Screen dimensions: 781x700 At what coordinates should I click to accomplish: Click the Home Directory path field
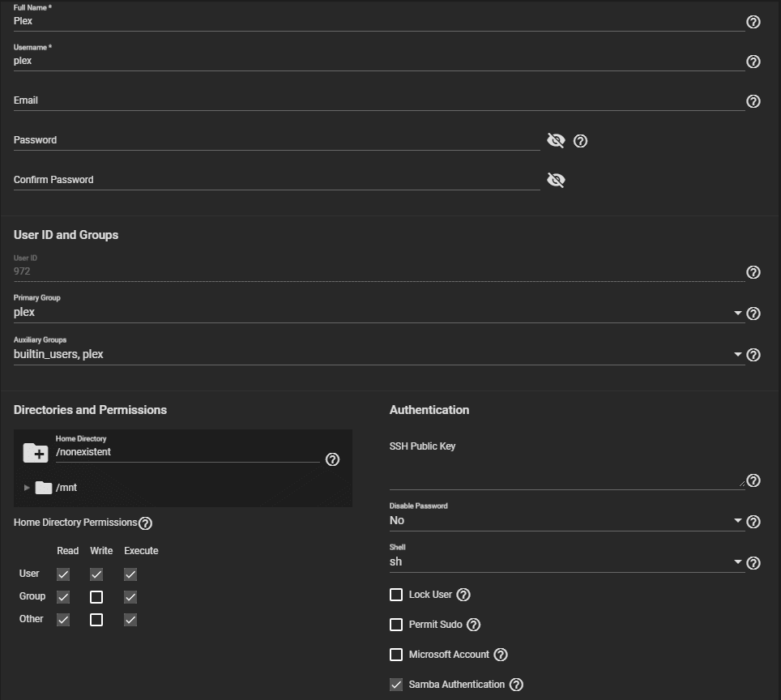[x=187, y=452]
